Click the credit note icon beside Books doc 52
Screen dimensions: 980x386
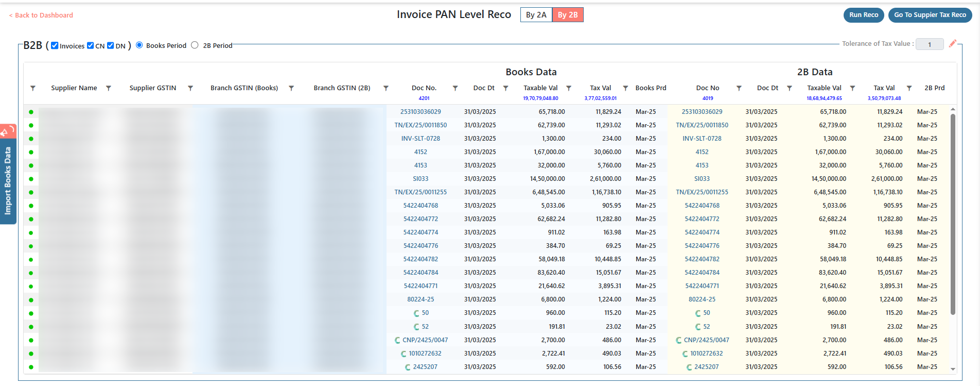coord(416,327)
